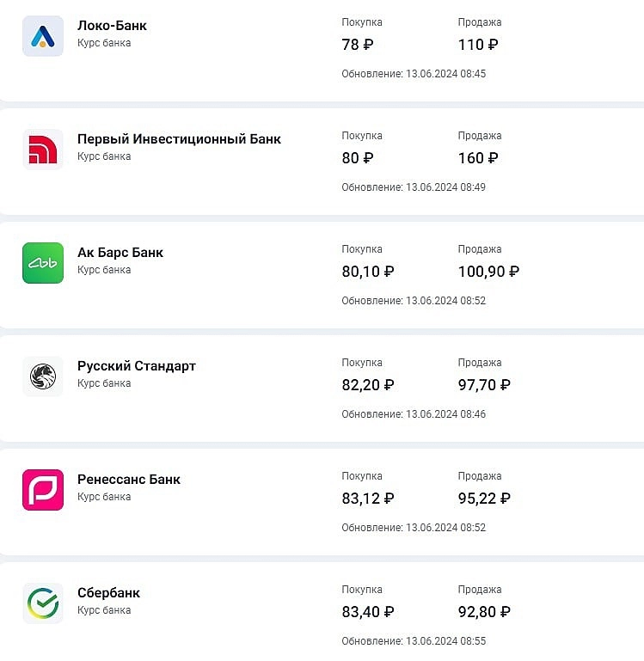Screen dimensions: 644x661
Task: Open the Ренессанс Банк name link
Action: [x=129, y=480]
